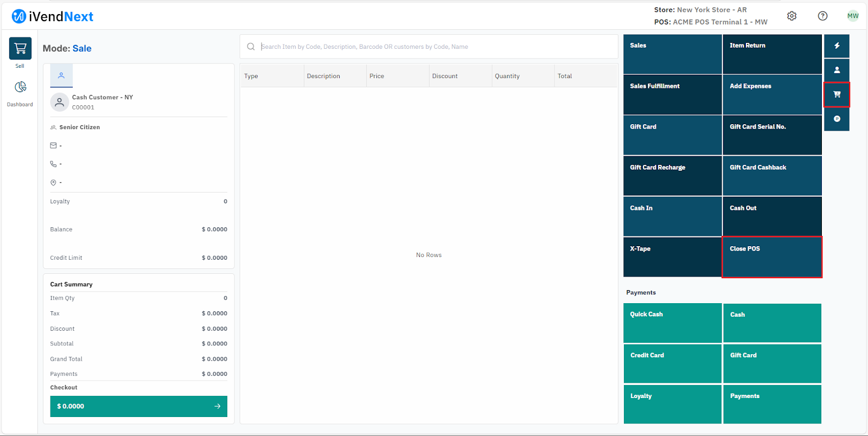Screen dimensions: 868x436
Task: Click the checkout arrow icon
Action: click(x=218, y=406)
